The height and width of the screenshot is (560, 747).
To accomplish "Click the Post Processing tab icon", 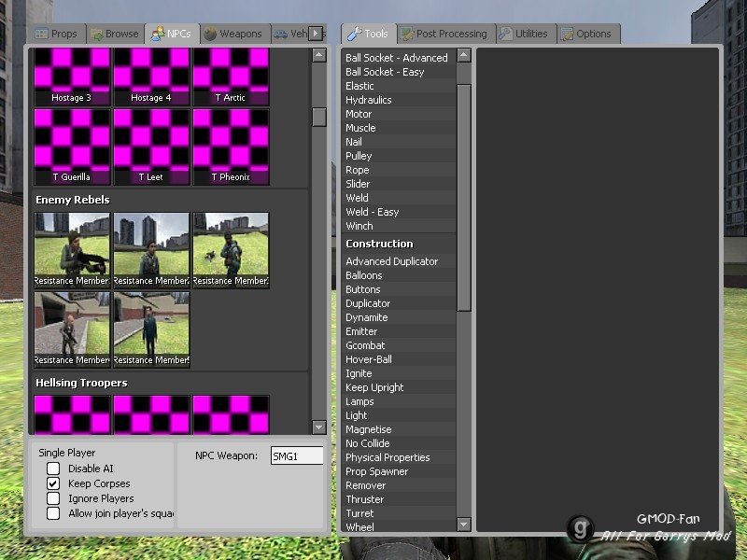I will [407, 34].
